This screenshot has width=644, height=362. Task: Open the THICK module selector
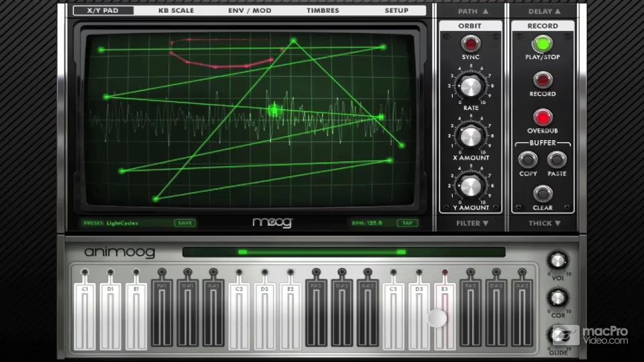point(544,223)
